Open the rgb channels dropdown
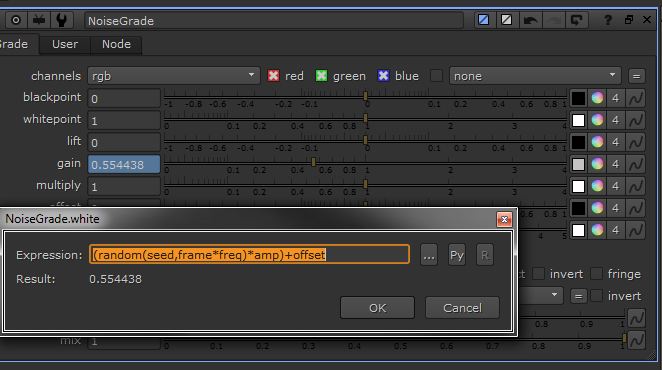The width and height of the screenshot is (662, 370). pyautogui.click(x=174, y=76)
